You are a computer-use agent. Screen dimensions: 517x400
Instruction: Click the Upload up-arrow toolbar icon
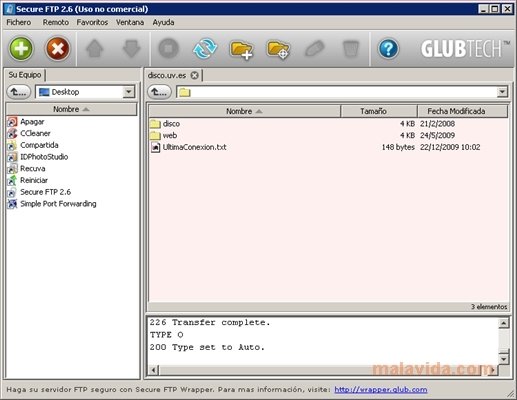[x=95, y=49]
